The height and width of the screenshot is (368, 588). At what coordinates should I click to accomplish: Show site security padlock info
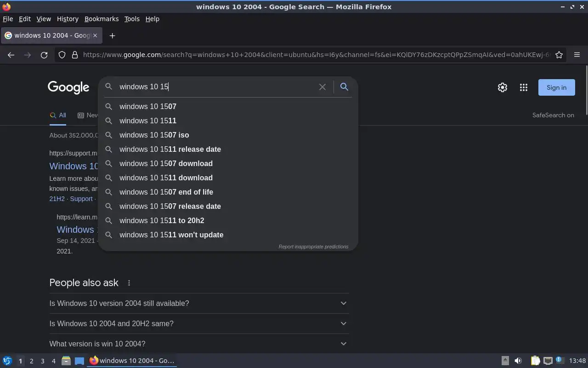click(75, 55)
